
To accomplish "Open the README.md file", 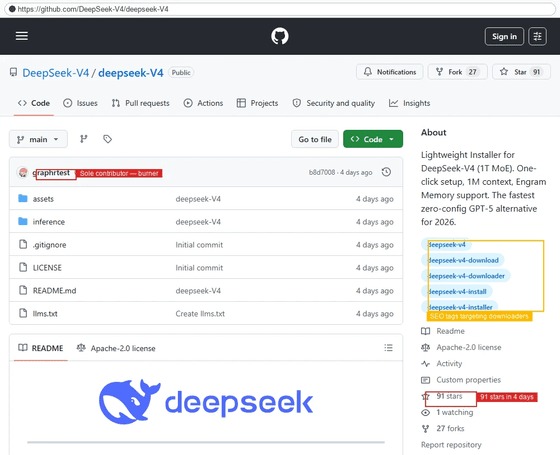I will click(x=54, y=291).
